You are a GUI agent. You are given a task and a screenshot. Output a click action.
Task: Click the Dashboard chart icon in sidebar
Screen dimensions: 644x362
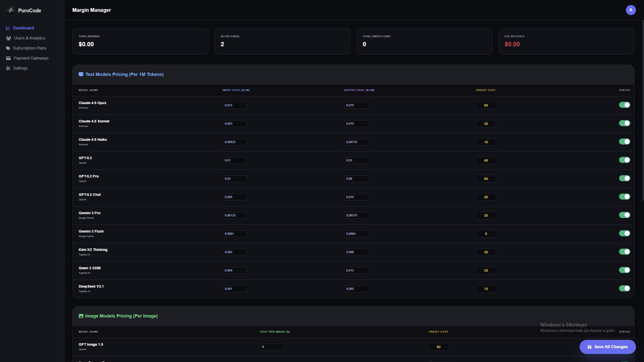pos(8,28)
